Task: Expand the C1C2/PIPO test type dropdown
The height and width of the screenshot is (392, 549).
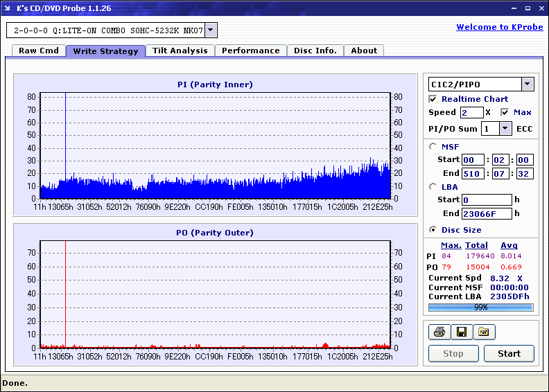Action: 527,84
